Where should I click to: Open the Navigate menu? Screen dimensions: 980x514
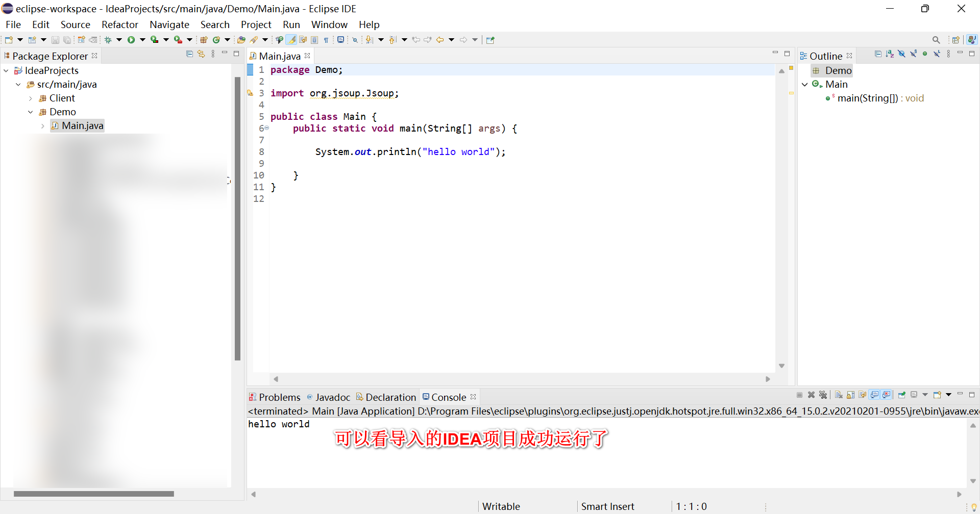[169, 24]
